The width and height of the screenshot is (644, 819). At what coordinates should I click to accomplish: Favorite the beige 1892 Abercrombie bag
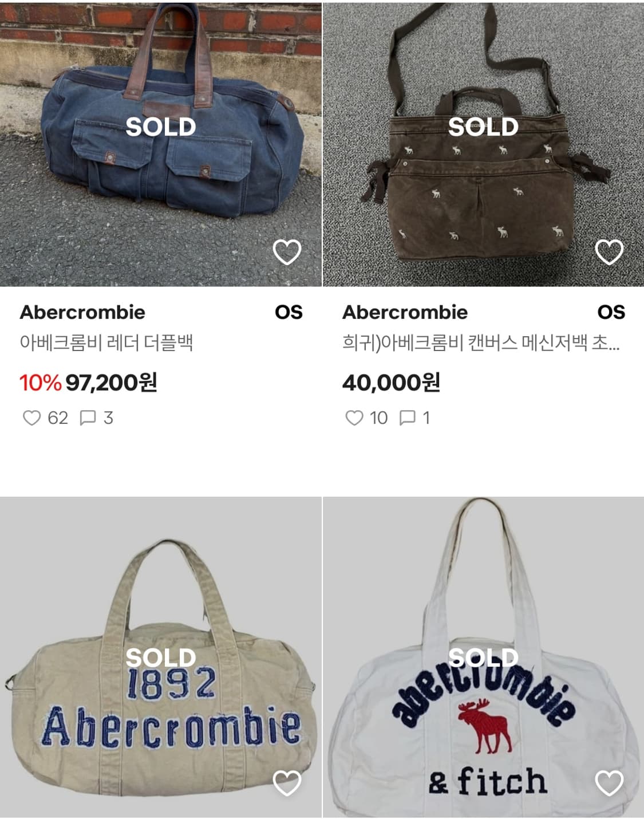pyautogui.click(x=287, y=783)
